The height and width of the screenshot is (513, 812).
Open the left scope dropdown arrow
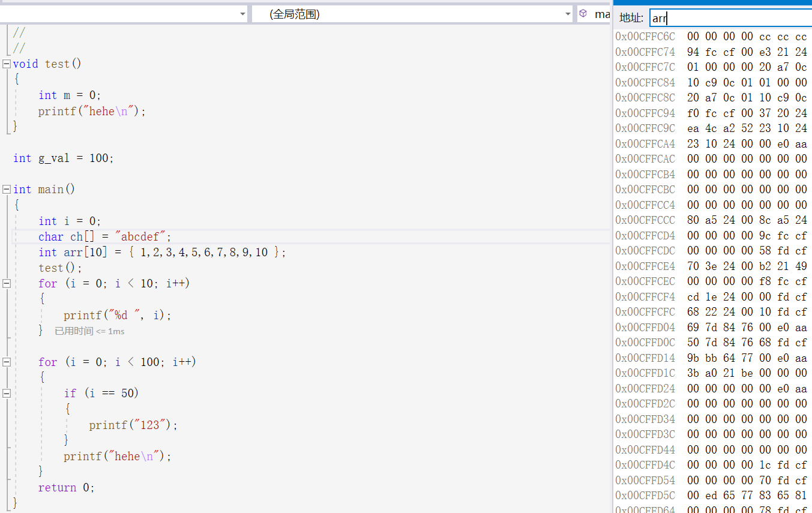coord(242,14)
